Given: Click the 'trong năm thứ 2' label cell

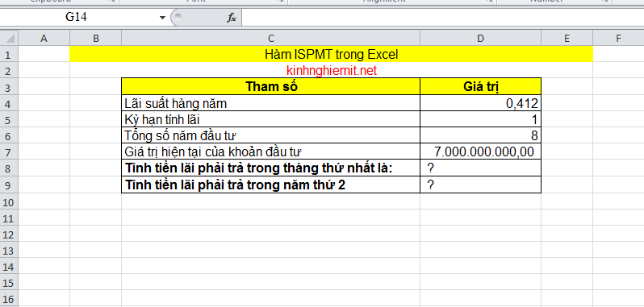Looking at the screenshot, I should [270, 185].
